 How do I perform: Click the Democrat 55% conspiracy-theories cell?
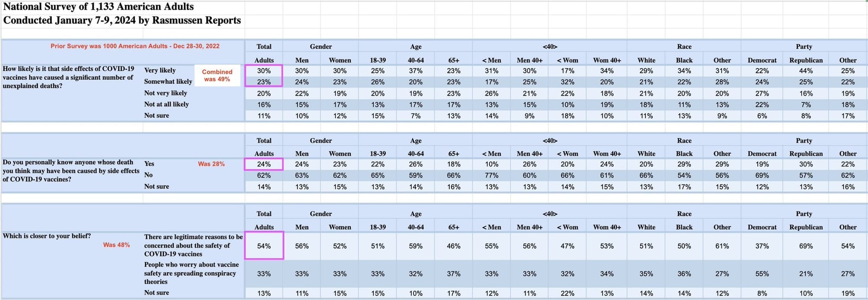pos(762,274)
